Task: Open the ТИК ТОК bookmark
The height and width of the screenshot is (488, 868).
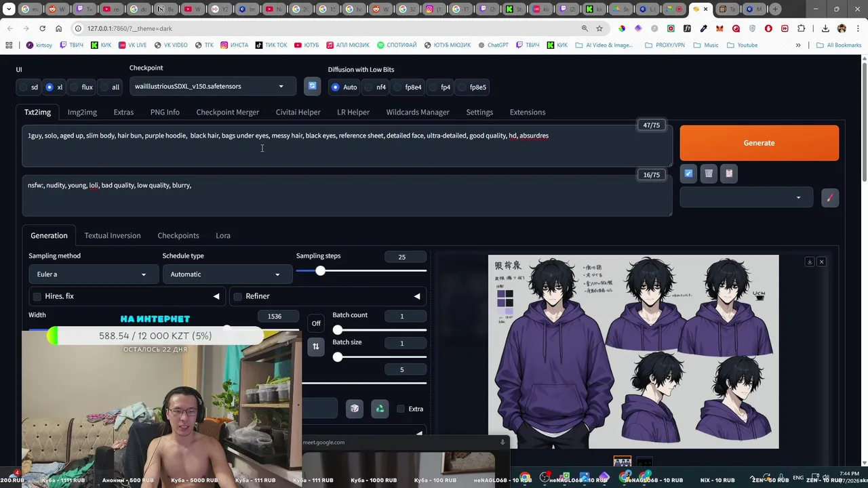Action: pos(271,45)
